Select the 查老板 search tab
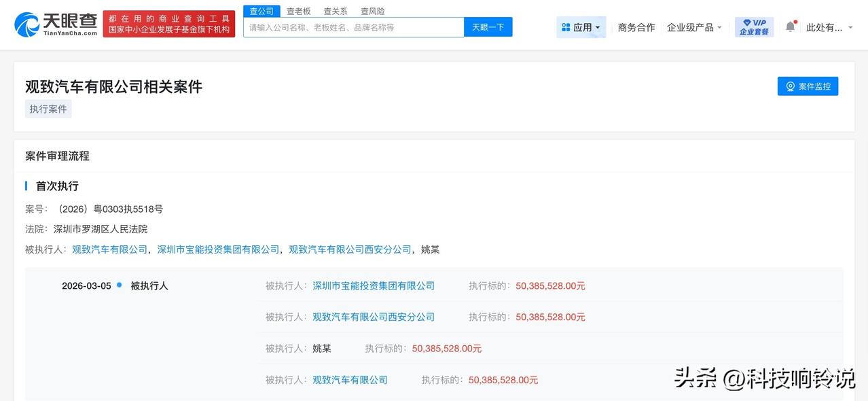Image resolution: width=868 pixels, height=401 pixels. click(298, 11)
